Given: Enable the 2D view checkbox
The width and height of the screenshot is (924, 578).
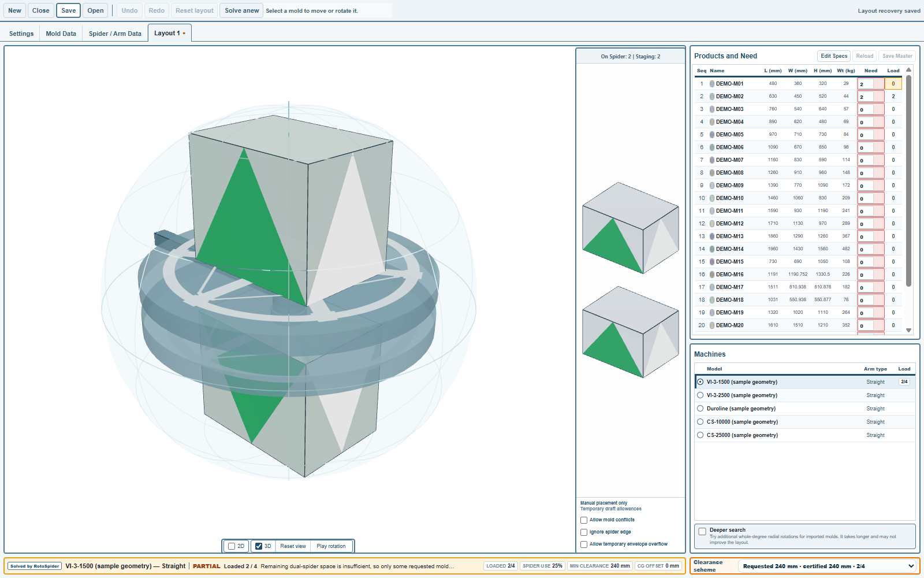Looking at the screenshot, I should [232, 546].
